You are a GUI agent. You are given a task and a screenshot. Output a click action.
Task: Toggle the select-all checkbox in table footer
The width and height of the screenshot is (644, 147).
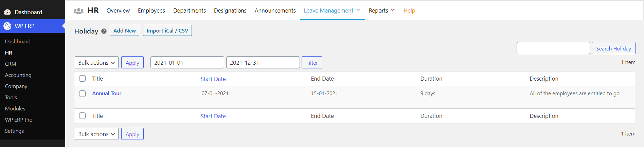click(83, 116)
